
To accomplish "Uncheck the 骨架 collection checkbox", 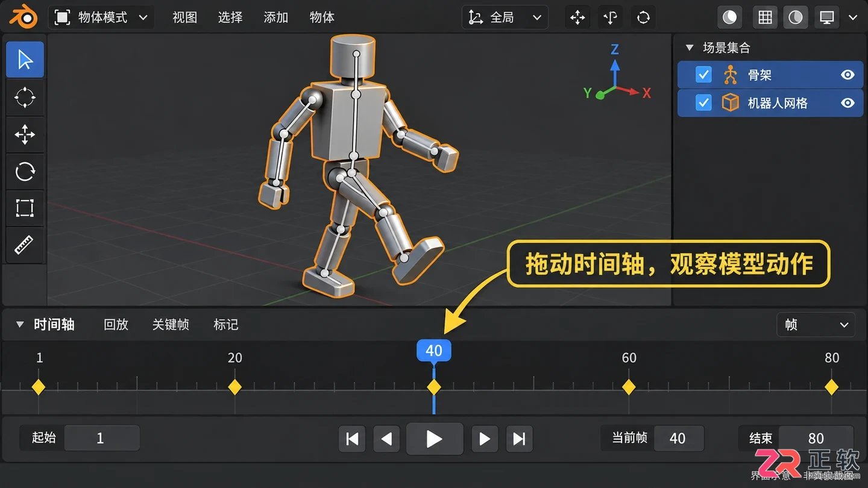I will 703,75.
